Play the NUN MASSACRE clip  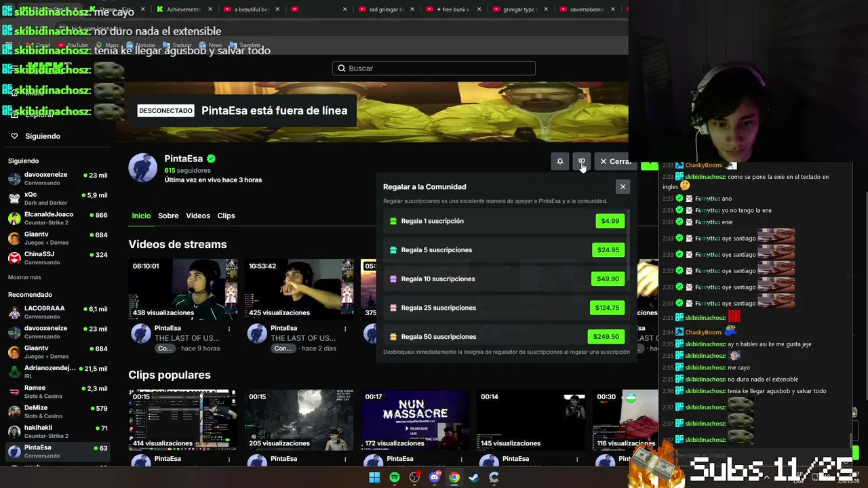click(415, 420)
